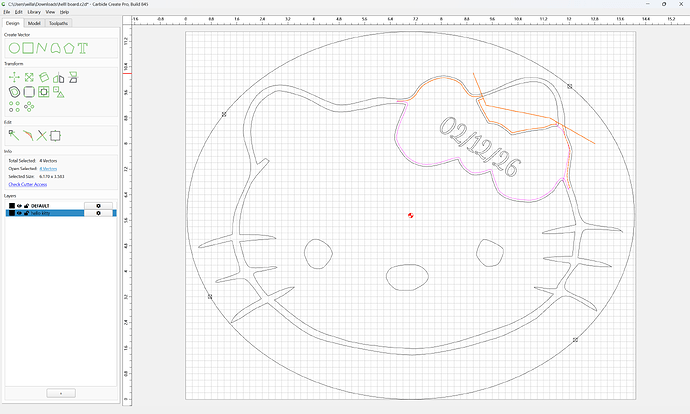Open the Edit menu
Image resolution: width=690 pixels, height=414 pixels.
[18, 12]
